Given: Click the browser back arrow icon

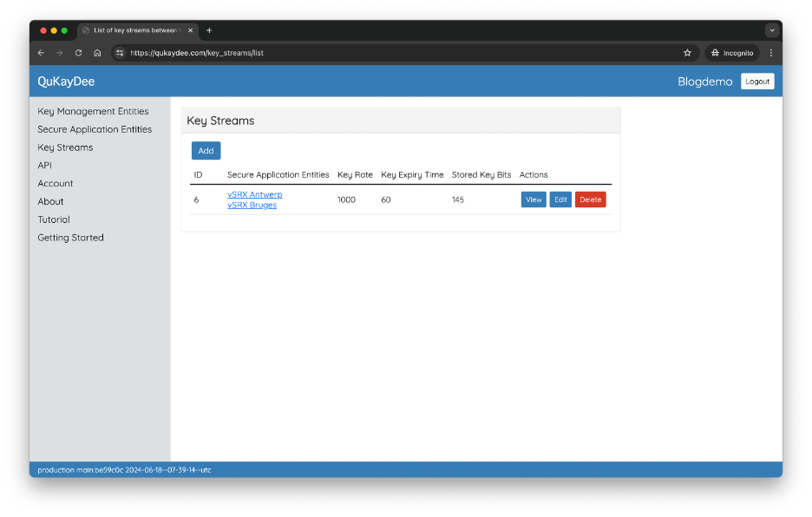Looking at the screenshot, I should coord(41,53).
